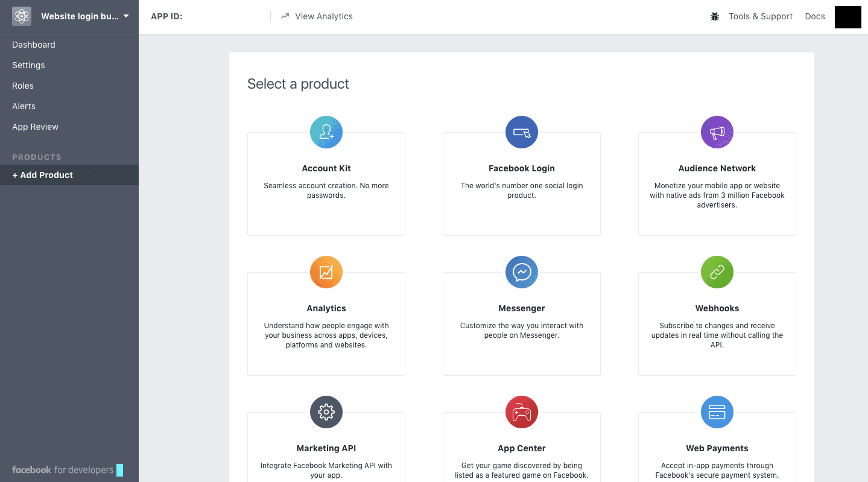This screenshot has width=868, height=482.
Task: Open the App Center gamepad icon
Action: pos(522,412)
